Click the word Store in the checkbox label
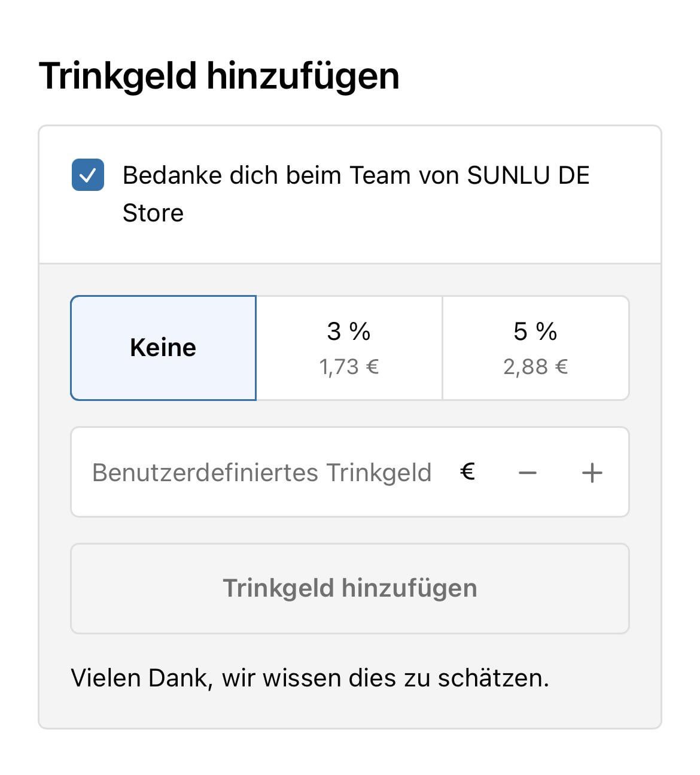 (153, 213)
